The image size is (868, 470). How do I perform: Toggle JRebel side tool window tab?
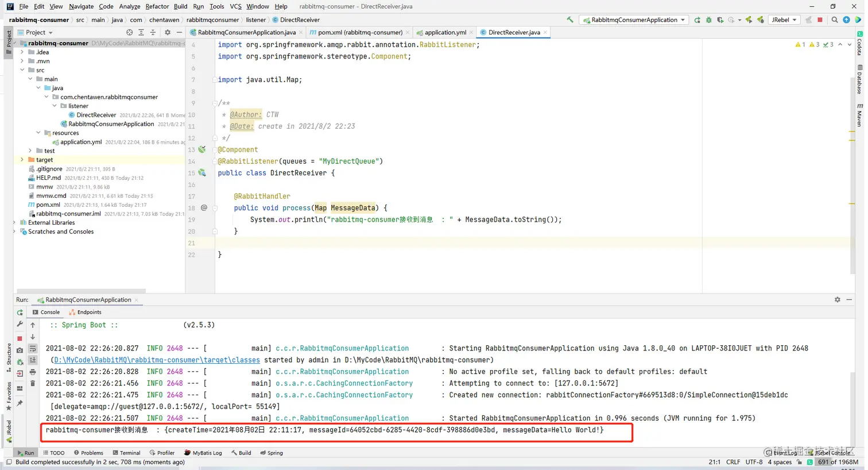[9, 431]
